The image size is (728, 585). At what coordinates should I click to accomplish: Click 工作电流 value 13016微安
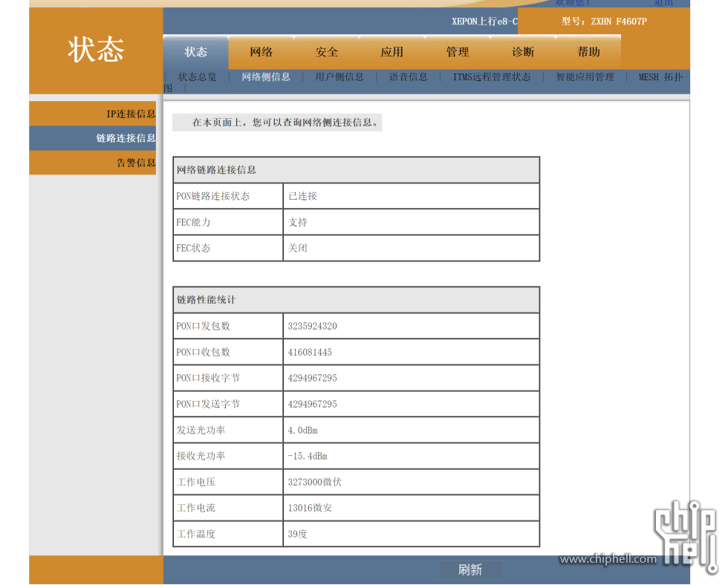click(x=310, y=508)
